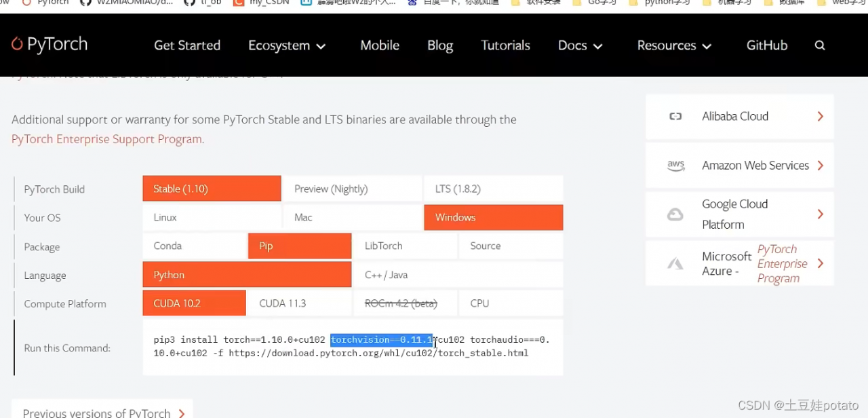Click the arrow on the Alibaba Cloud card
Image resolution: width=868 pixels, height=418 pixels.
821,116
